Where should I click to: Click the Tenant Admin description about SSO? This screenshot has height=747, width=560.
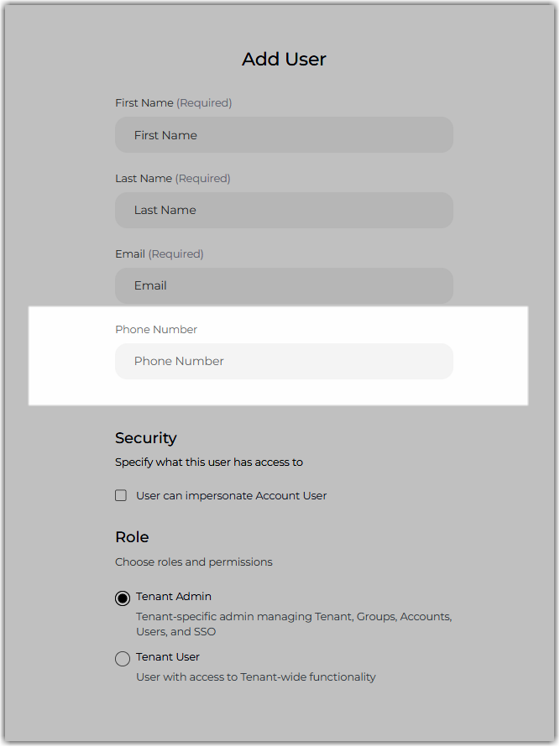[x=294, y=624]
